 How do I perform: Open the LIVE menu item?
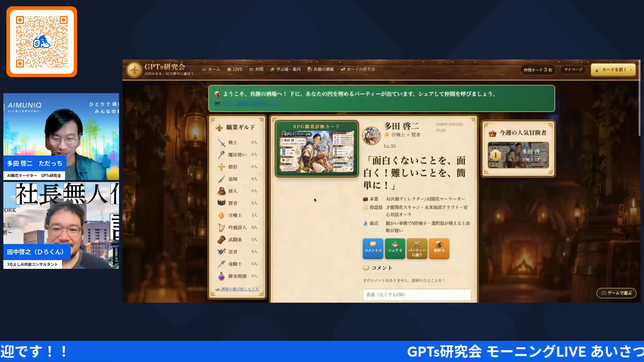(x=234, y=69)
